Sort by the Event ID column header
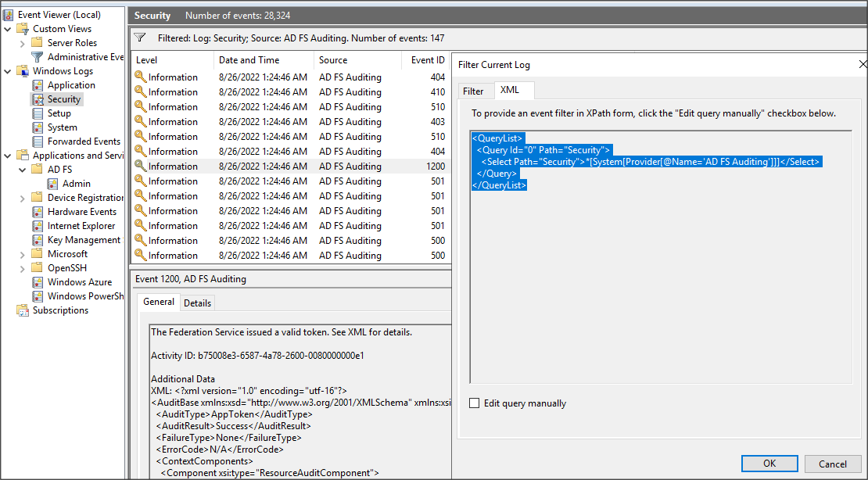The height and width of the screenshot is (480, 868). coord(428,59)
